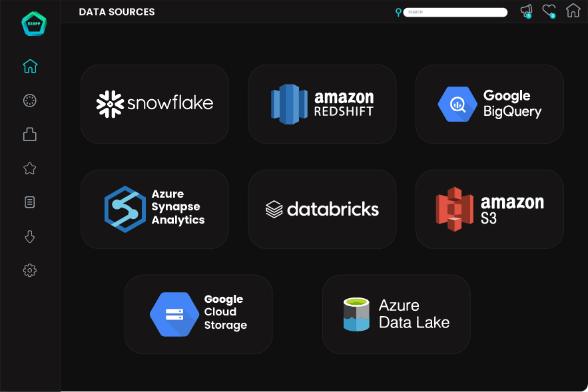Image resolution: width=588 pixels, height=392 pixels.
Task: Select the Google BigQuery card
Action: (x=489, y=104)
